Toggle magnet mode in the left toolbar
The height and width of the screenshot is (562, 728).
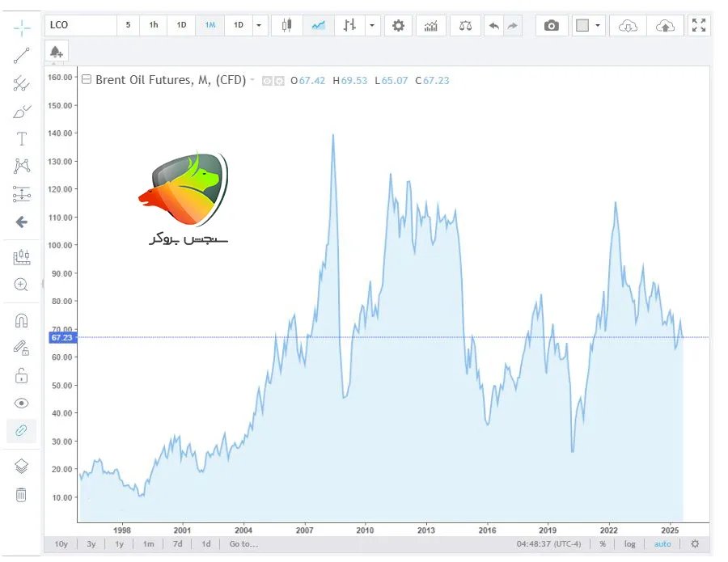coord(22,321)
